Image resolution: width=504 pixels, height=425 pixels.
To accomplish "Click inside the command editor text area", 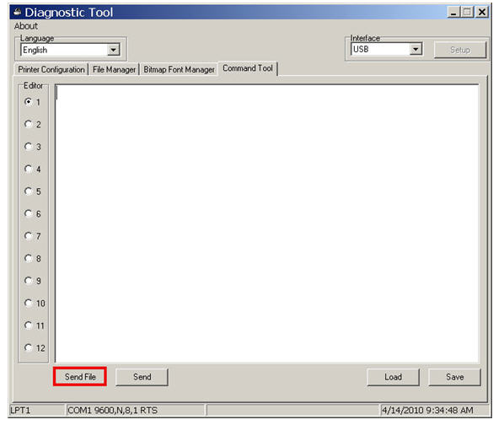I will click(267, 223).
